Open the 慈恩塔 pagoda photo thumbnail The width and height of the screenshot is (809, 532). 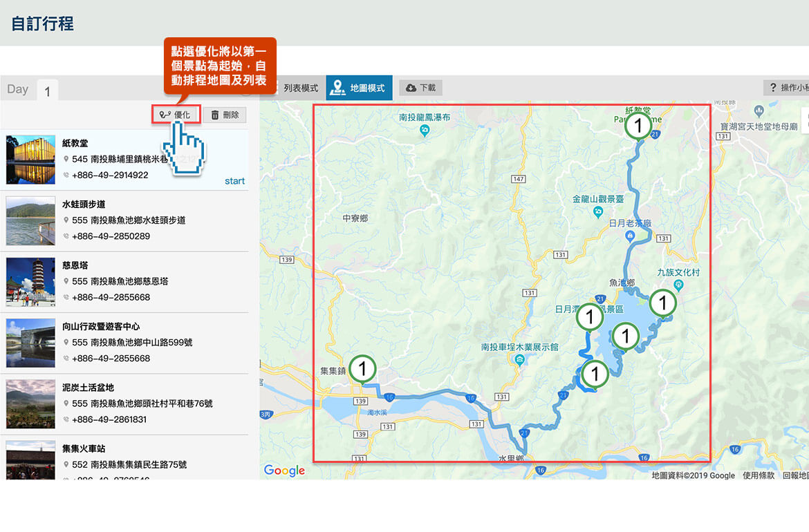(30, 282)
